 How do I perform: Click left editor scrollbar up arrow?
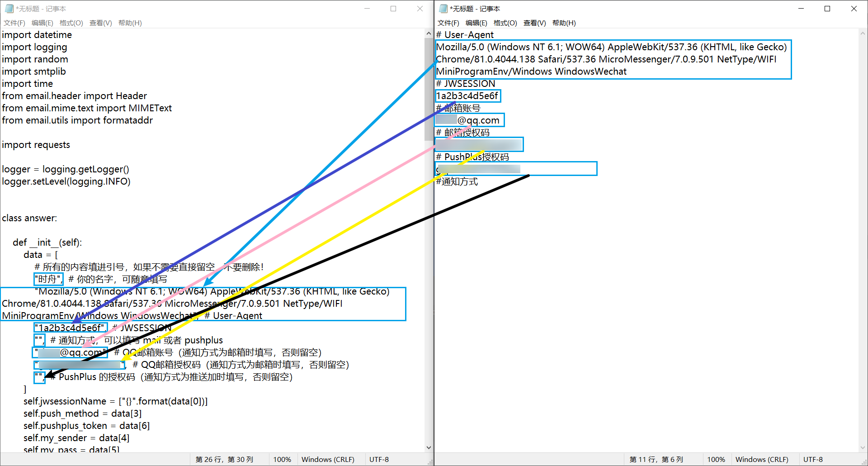point(429,33)
